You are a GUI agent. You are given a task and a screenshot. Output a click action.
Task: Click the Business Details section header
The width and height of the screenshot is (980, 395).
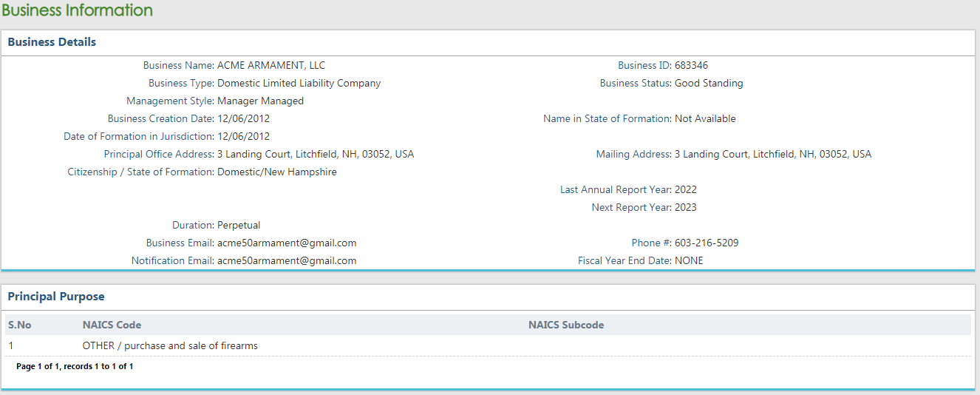pos(52,42)
